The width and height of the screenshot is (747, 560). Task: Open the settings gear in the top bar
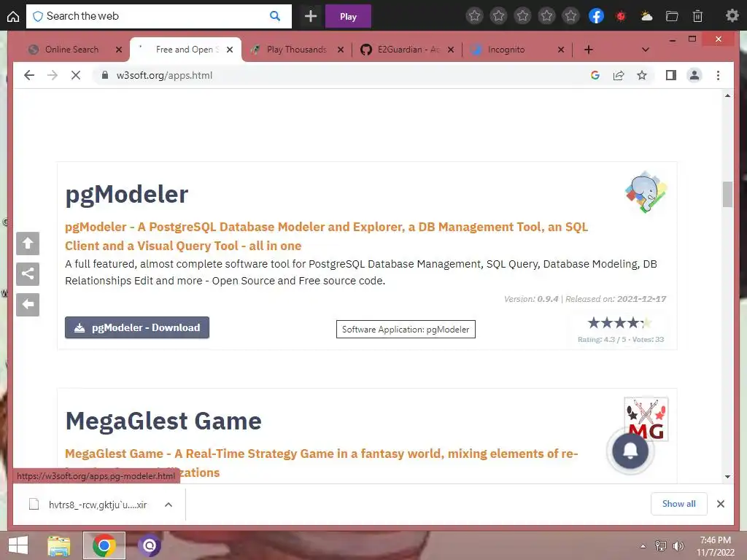(x=732, y=16)
